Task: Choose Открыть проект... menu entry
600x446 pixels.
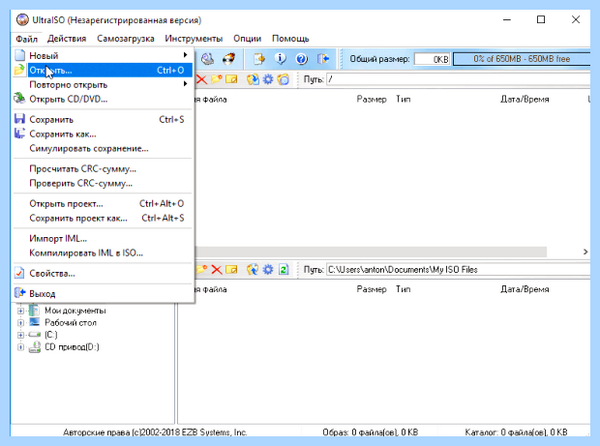Action: [x=103, y=203]
